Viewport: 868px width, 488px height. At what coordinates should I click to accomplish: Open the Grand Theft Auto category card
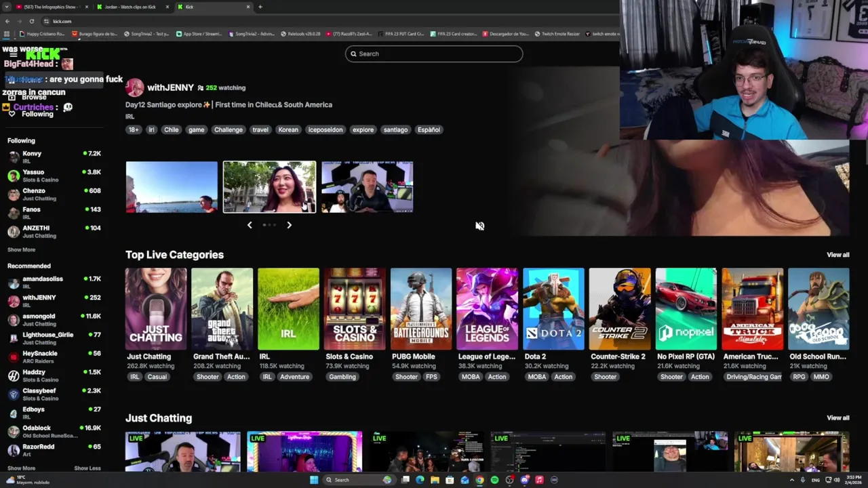coord(222,309)
